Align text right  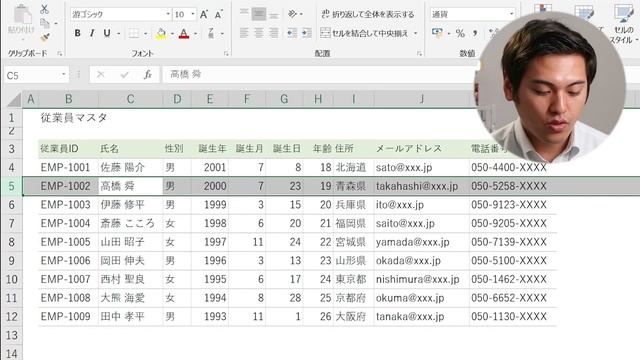(273, 33)
